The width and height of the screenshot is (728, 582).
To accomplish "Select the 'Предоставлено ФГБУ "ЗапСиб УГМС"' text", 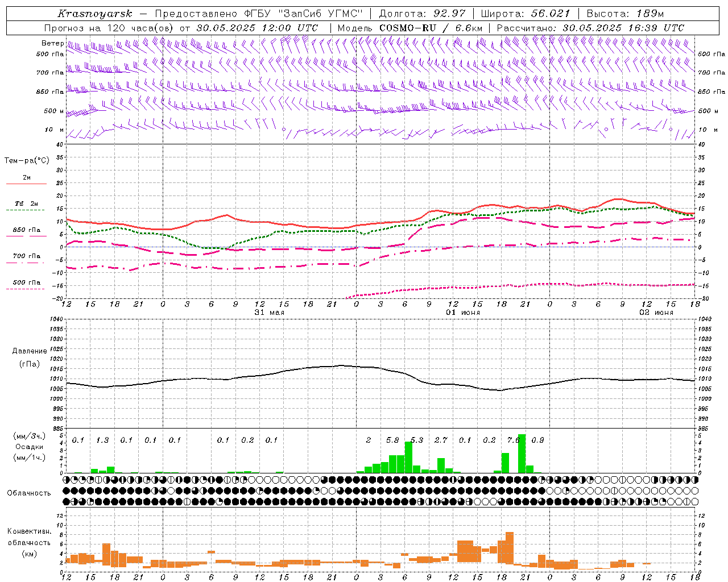I will pyautogui.click(x=259, y=14).
